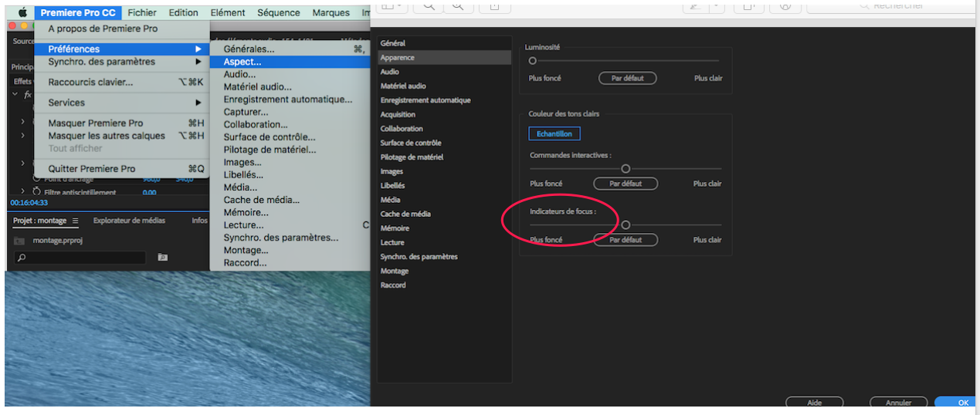The image size is (980, 415).
Task: Adjust the Indicateurs de focus slider handle
Action: 626,224
